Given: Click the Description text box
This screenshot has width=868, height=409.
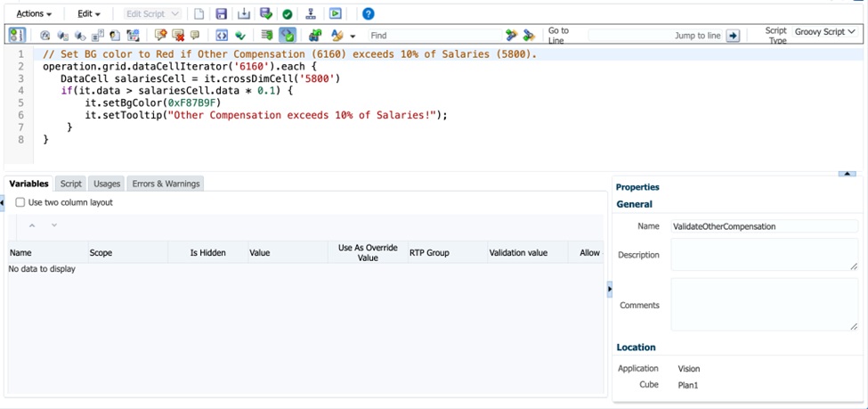Looking at the screenshot, I should point(763,255).
